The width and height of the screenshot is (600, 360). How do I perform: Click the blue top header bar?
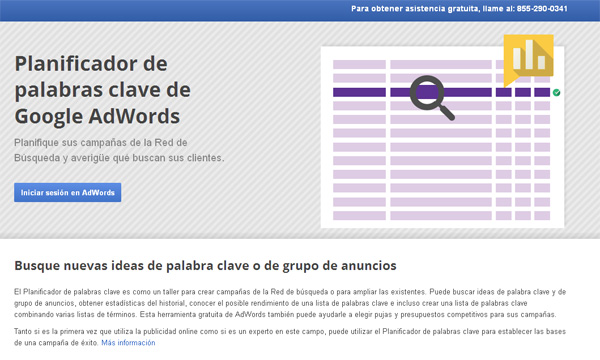(x=300, y=10)
